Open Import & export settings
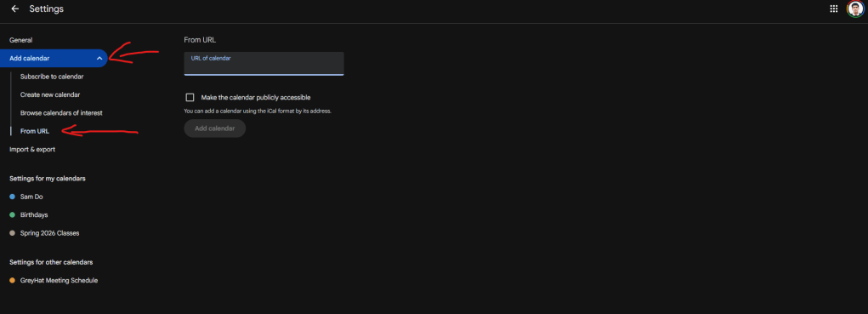 click(32, 150)
